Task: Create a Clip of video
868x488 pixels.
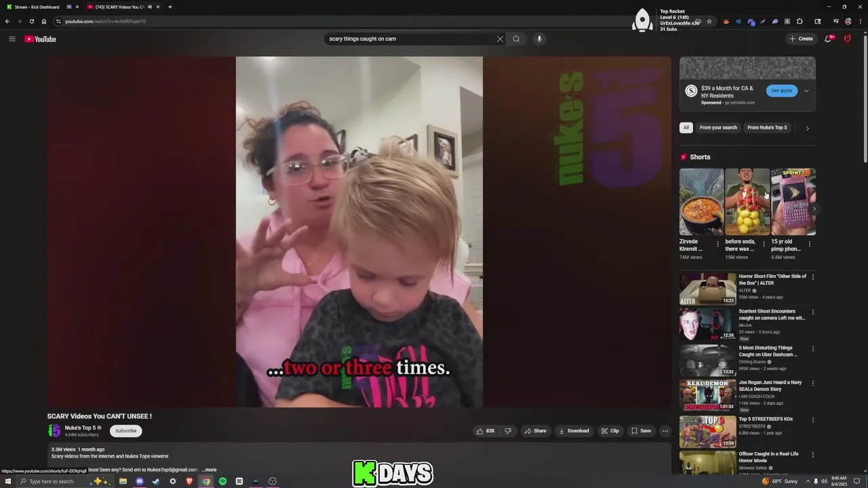Action: pyautogui.click(x=610, y=430)
